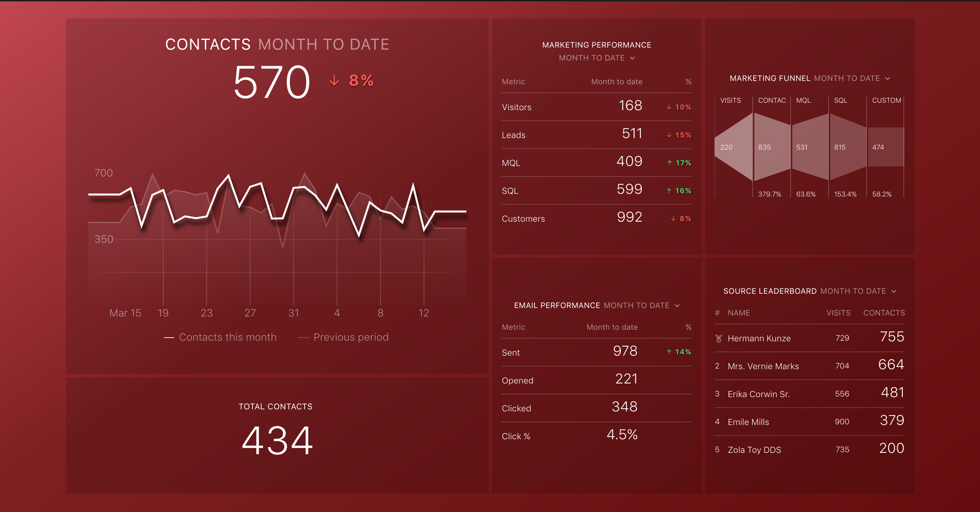Click the down arrow beside Visitors 10%
The image size is (980, 512).
669,107
